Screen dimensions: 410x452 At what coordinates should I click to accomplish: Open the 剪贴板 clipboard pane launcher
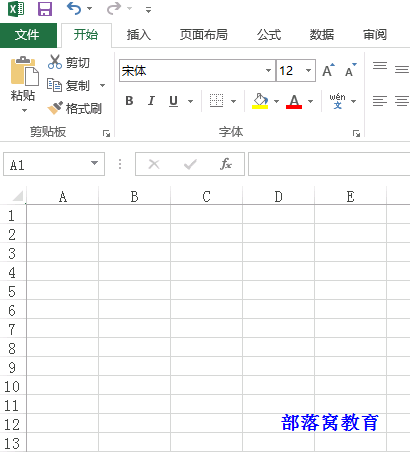pyautogui.click(x=106, y=134)
